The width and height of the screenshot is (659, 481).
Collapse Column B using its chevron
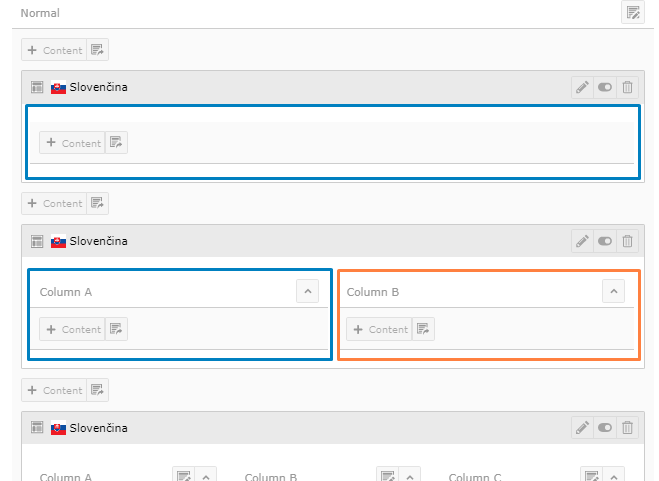pyautogui.click(x=614, y=291)
